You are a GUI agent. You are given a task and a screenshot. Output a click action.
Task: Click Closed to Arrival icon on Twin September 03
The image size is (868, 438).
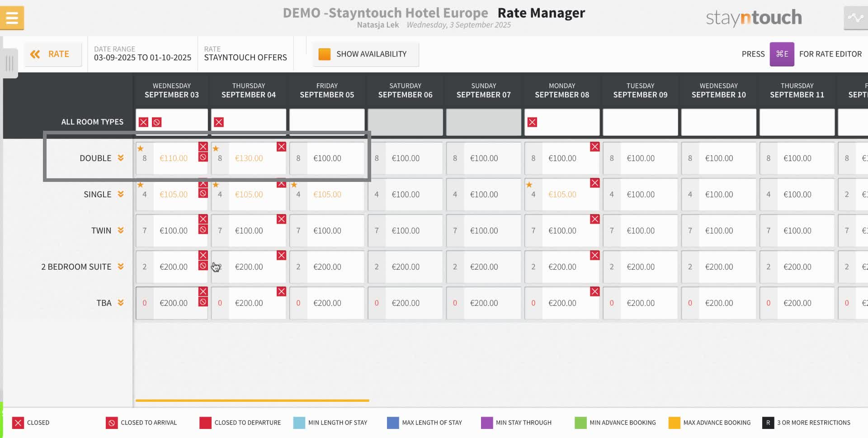tap(203, 229)
